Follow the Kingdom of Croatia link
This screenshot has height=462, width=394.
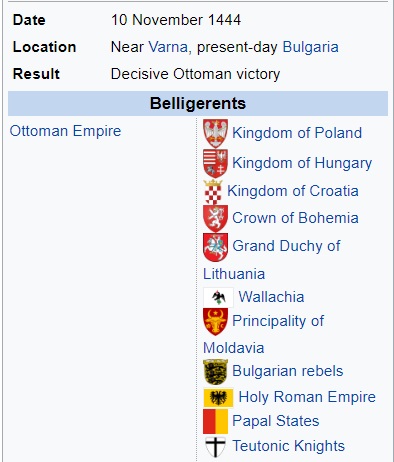click(x=293, y=191)
